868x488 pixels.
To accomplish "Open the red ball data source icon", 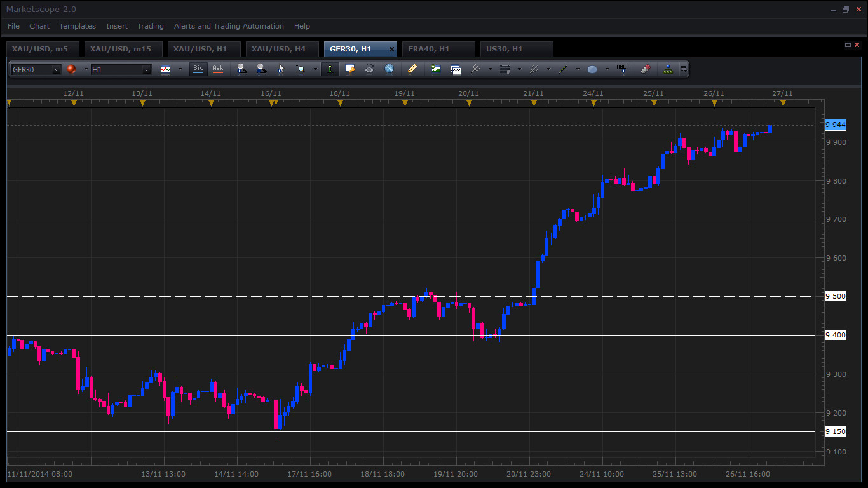I will click(71, 69).
